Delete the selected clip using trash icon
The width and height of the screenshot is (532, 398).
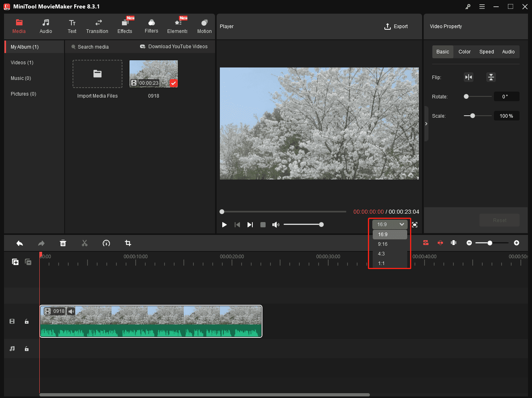[x=63, y=243]
